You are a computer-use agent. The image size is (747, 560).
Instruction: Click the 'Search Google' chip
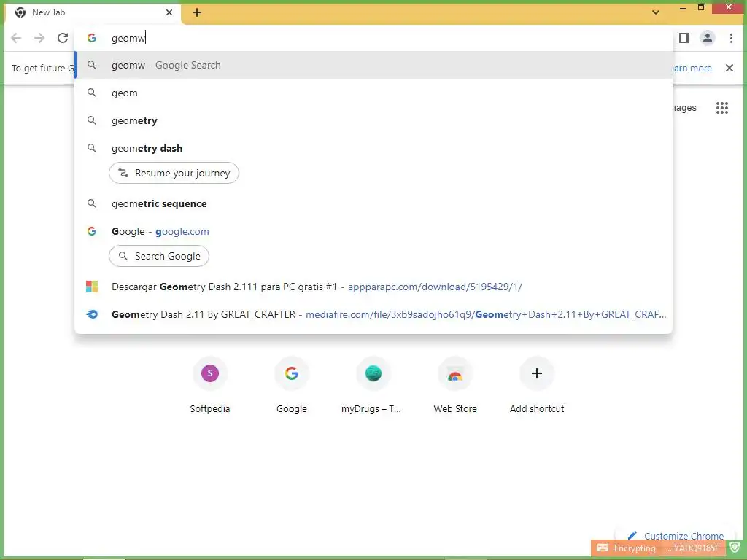(159, 256)
